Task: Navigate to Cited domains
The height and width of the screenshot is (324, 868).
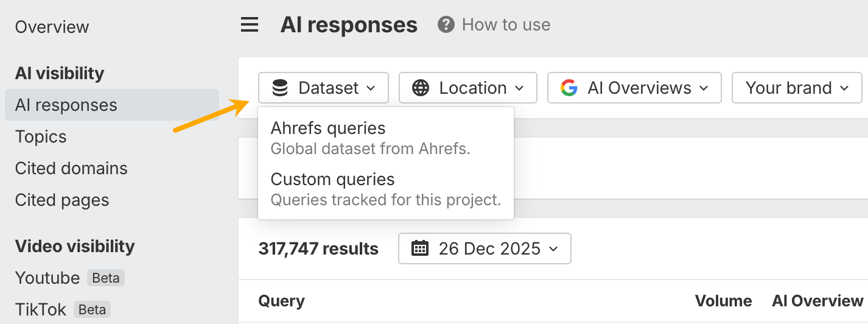Action: (x=71, y=168)
